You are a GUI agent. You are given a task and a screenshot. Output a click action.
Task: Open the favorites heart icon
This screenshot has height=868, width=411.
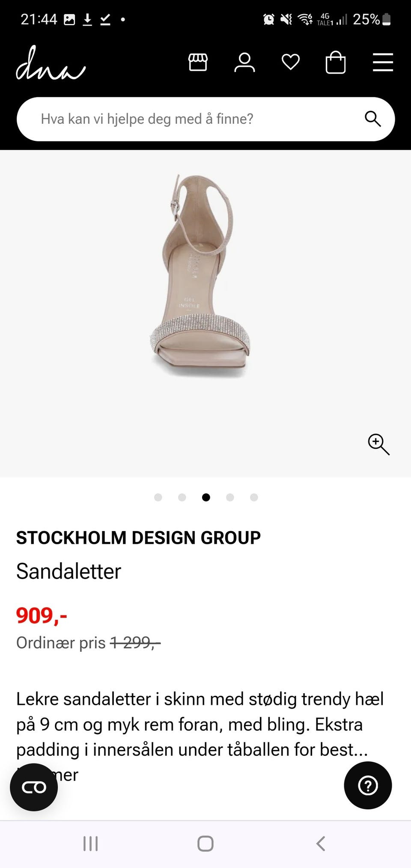(291, 62)
